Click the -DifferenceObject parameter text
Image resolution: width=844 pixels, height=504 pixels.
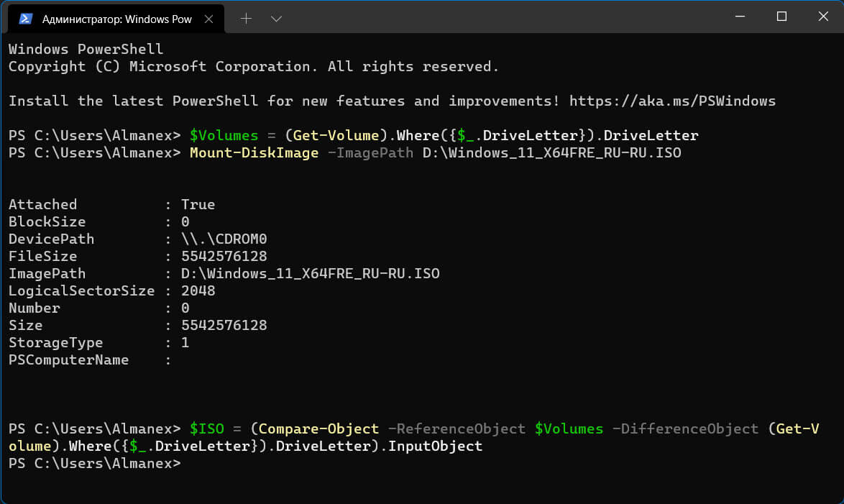[685, 429]
